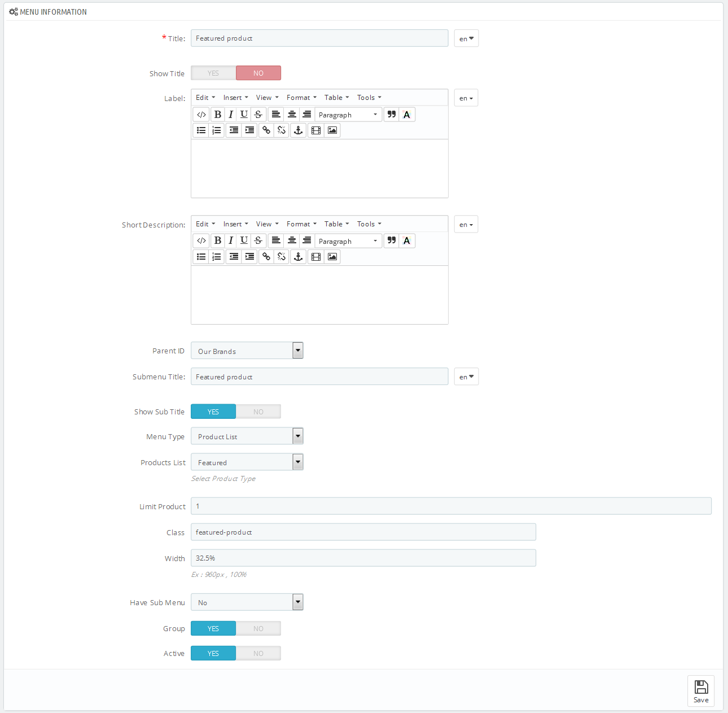This screenshot has width=728, height=713.
Task: Open source code in Short Description editor
Action: (201, 241)
